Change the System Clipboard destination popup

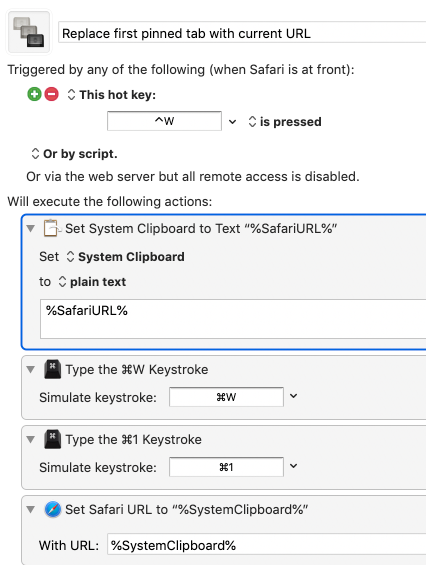(125, 257)
